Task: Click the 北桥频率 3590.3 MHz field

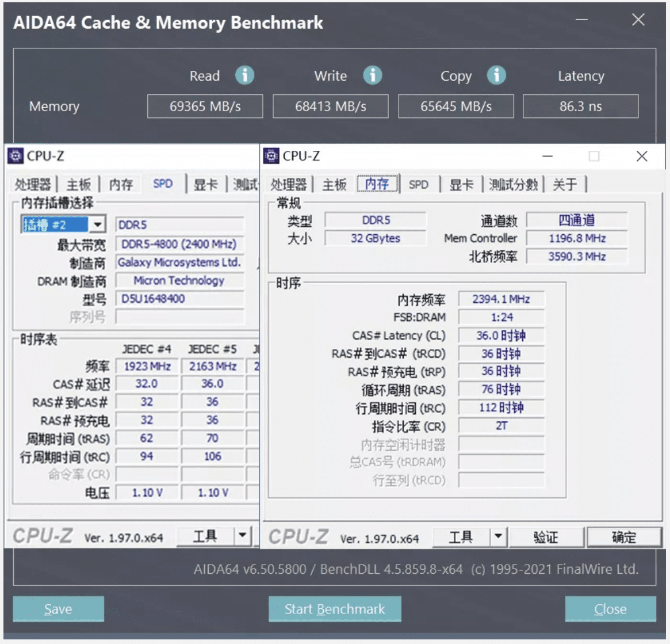Action: (577, 256)
